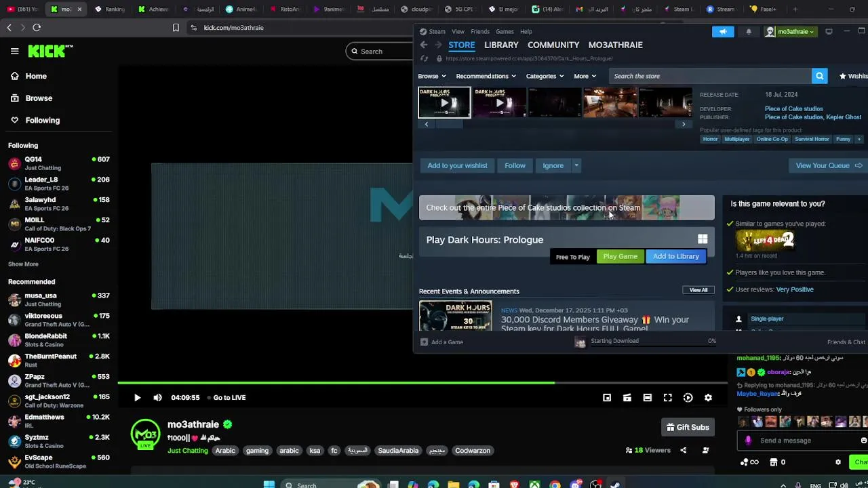Switch to the COMMUNITY tab
This screenshot has height=488, width=868.
coord(553,45)
